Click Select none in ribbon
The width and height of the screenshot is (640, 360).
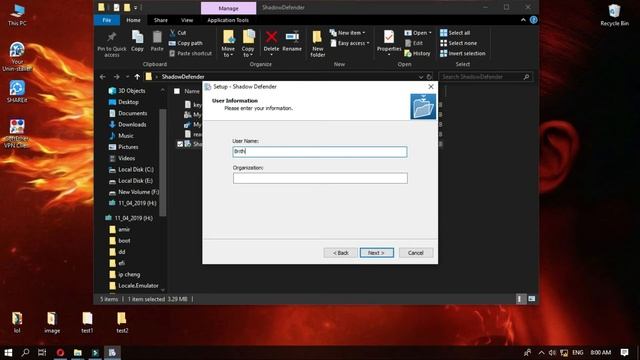pos(458,43)
